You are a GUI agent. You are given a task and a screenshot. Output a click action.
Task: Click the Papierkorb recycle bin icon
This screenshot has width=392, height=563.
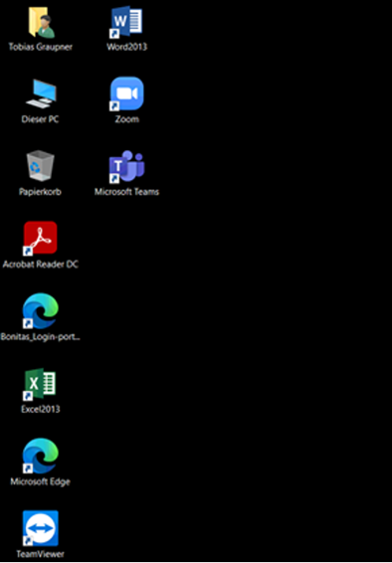tap(41, 165)
